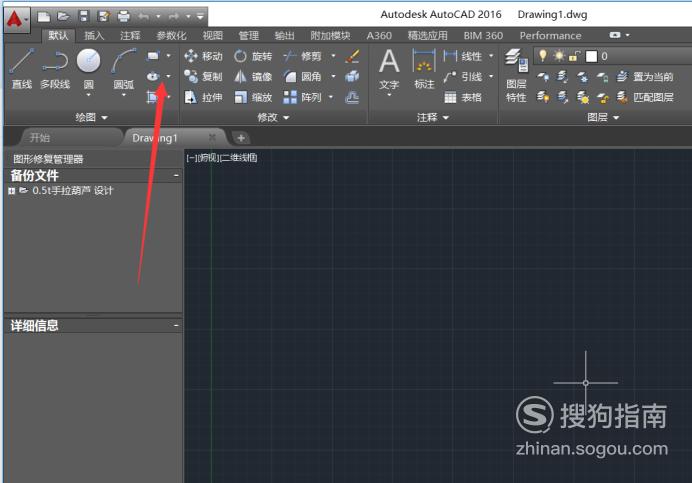
Task: Choose the Rotate (旋转) command
Action: [x=253, y=56]
